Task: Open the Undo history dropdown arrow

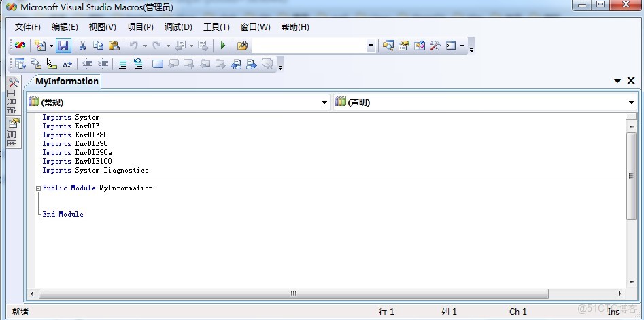Action: pos(145,46)
